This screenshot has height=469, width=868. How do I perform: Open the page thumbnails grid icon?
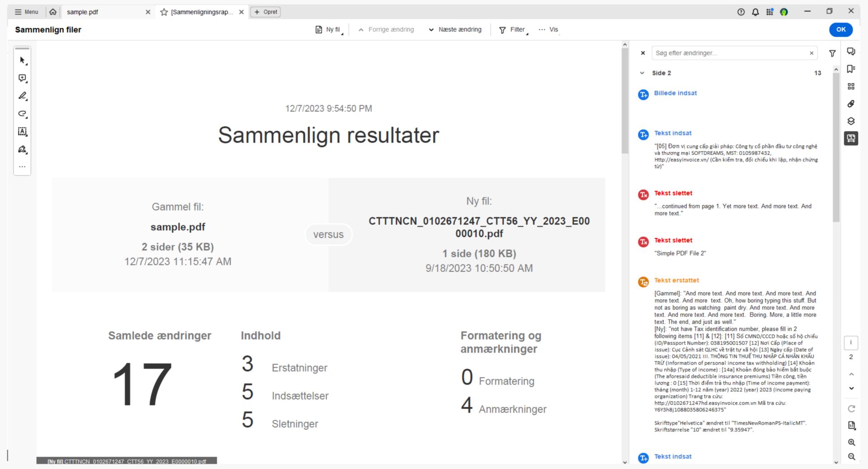[x=851, y=86]
